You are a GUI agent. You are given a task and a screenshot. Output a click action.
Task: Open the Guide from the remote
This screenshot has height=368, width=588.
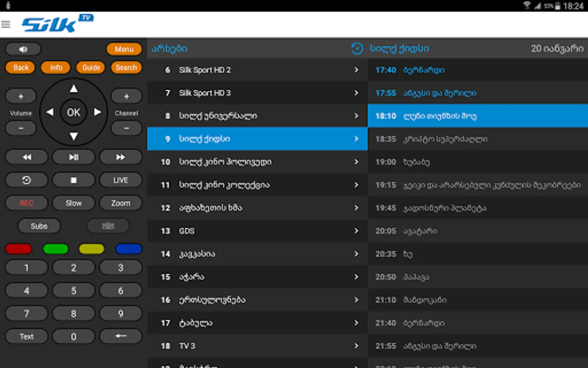[91, 67]
